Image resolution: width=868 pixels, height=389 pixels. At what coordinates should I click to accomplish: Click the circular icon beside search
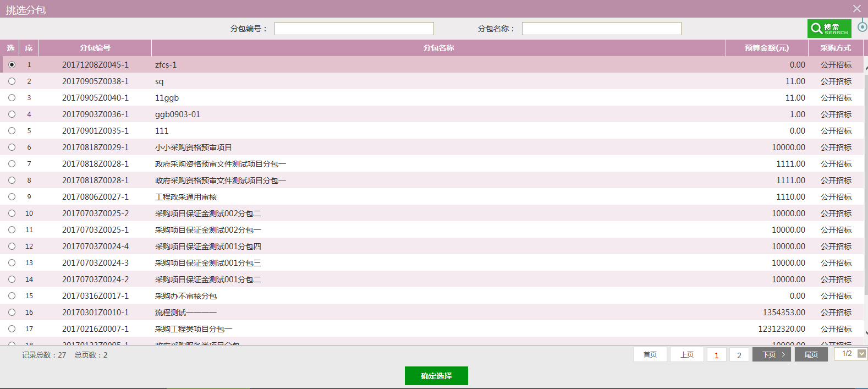pos(862,26)
